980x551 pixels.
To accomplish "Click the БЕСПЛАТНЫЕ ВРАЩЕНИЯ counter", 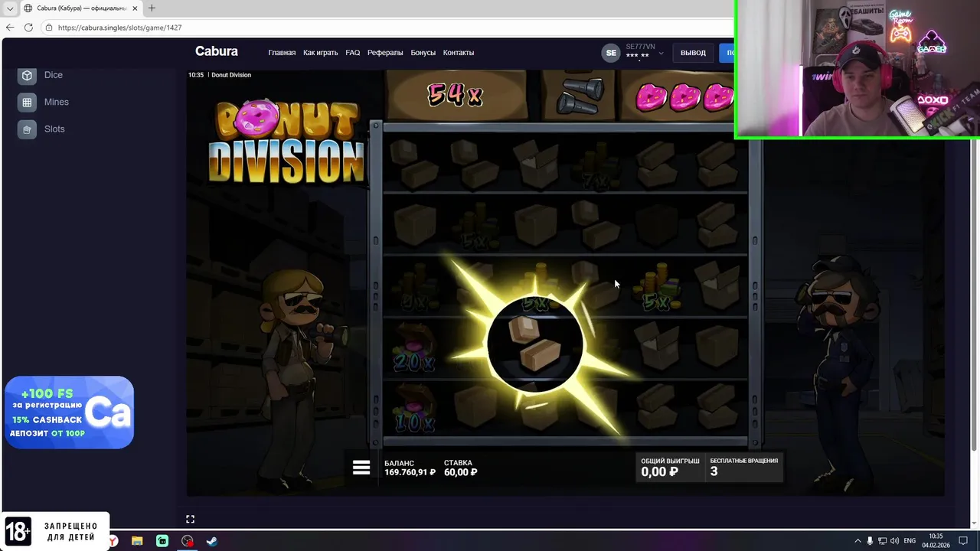I will click(743, 467).
